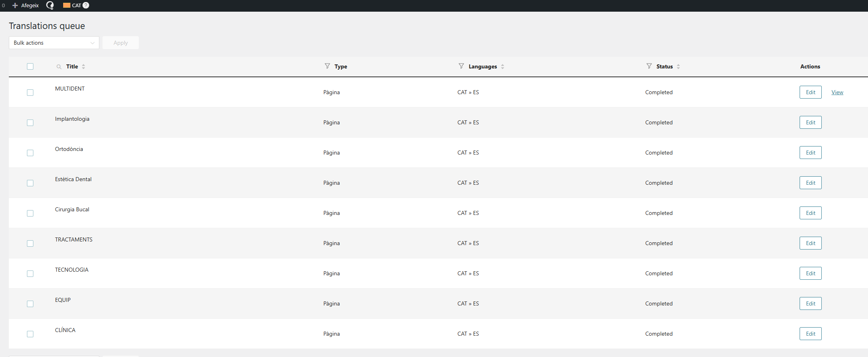The width and height of the screenshot is (868, 357).
Task: Open the Languages column filter icon
Action: pyautogui.click(x=461, y=66)
